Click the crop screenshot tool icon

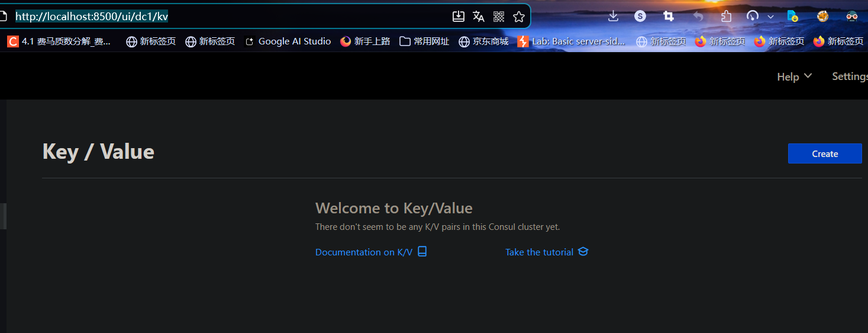pyautogui.click(x=669, y=17)
